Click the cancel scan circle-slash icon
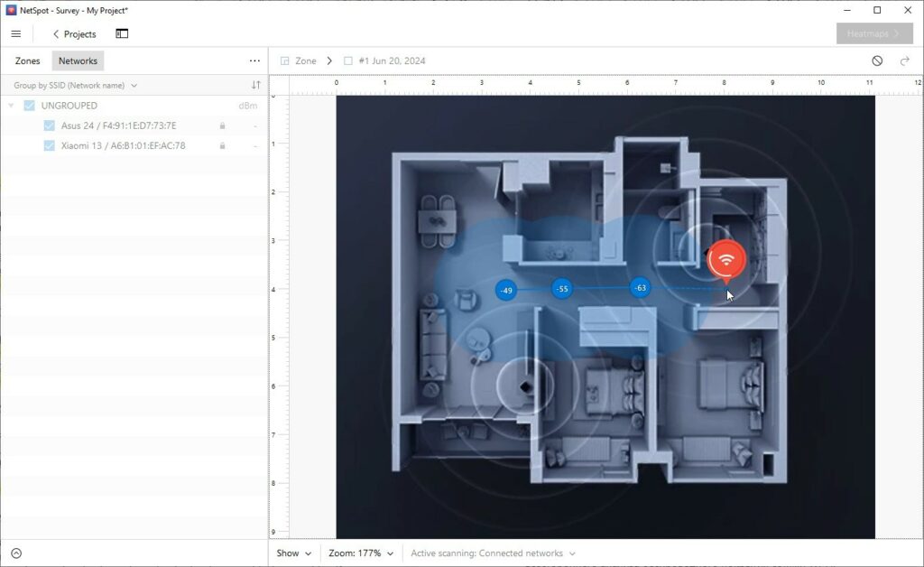Viewport: 924px width, 567px height. click(877, 60)
